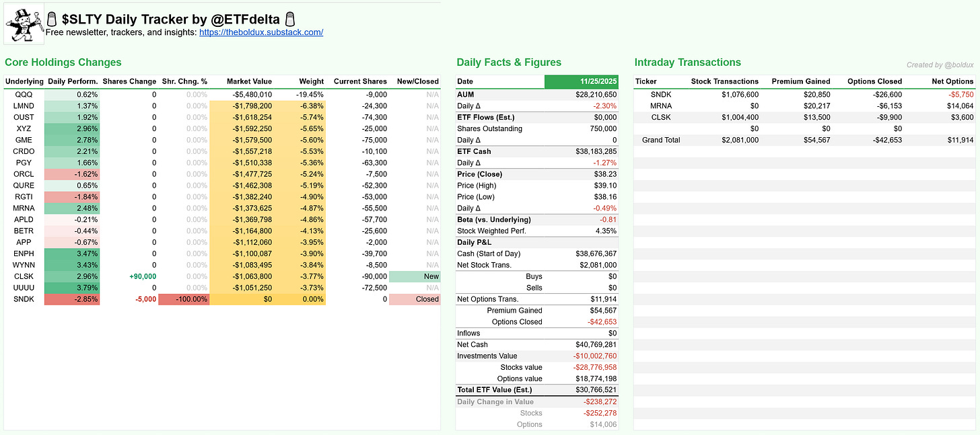Click the Monopoly man logo image
Screen dimensions: 980x435
point(24,23)
